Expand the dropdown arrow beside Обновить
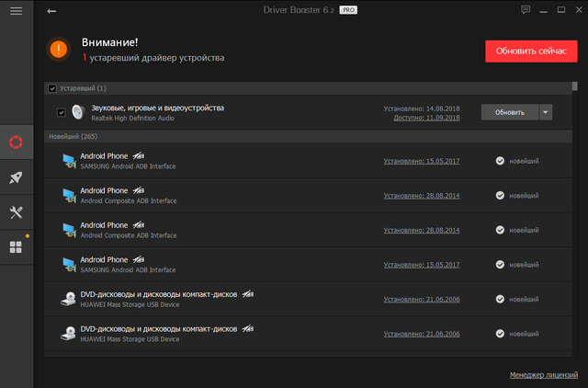This screenshot has height=388, width=588. click(546, 112)
